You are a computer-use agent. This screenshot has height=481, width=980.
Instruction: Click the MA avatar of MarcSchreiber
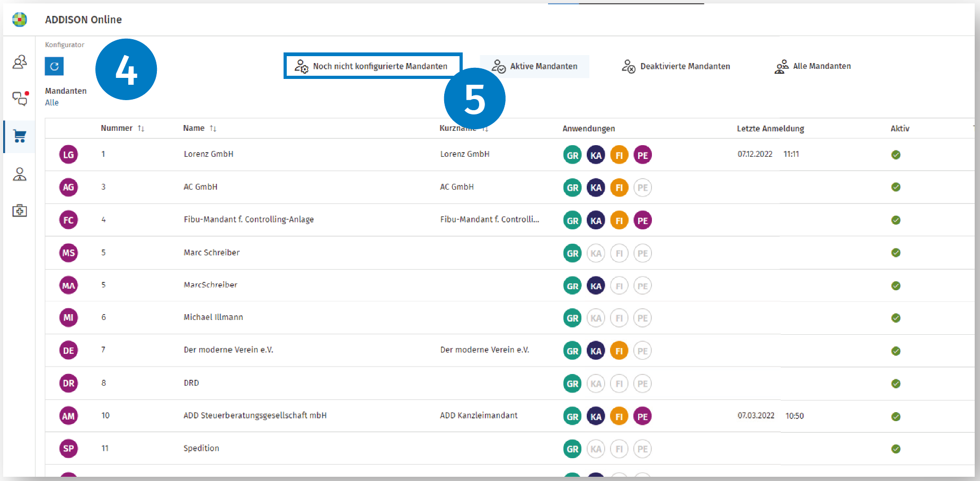[68, 286]
